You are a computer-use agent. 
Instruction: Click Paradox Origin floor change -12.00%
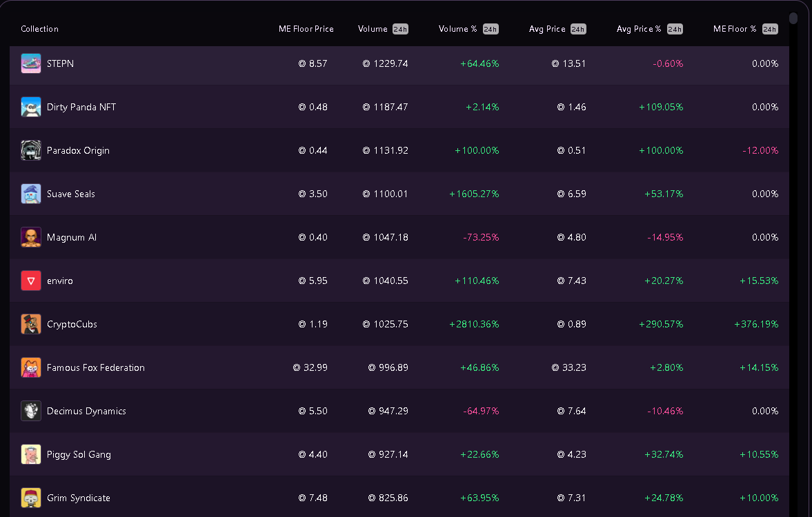(760, 150)
